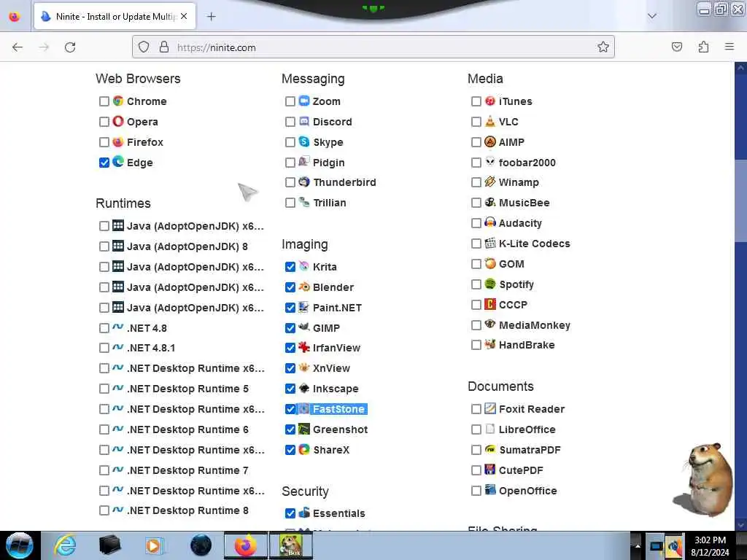Tick the .NET 4.8.1 checkbox
The image size is (747, 560).
coord(104,348)
